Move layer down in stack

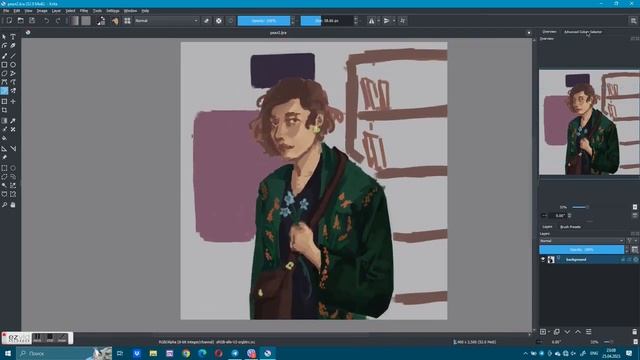point(567,332)
